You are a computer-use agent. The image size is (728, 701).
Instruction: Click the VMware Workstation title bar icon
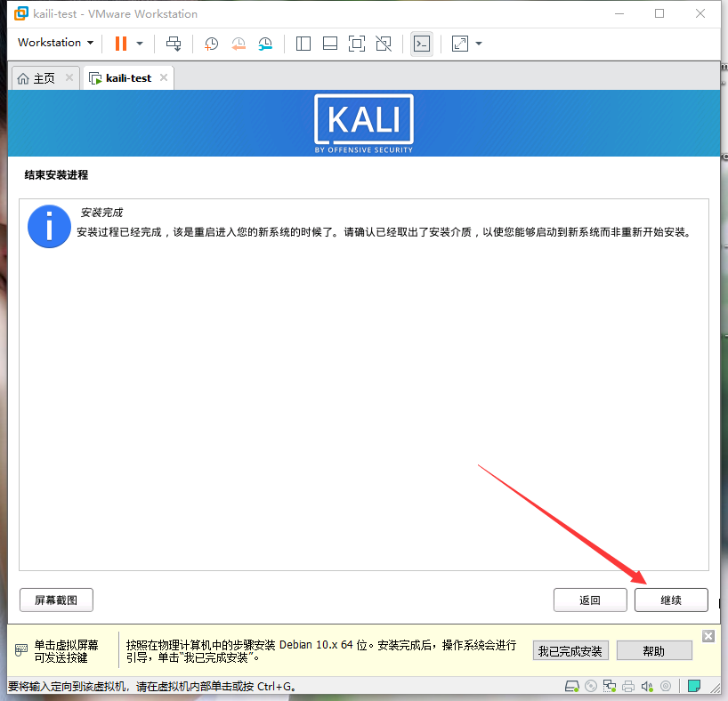(x=20, y=14)
